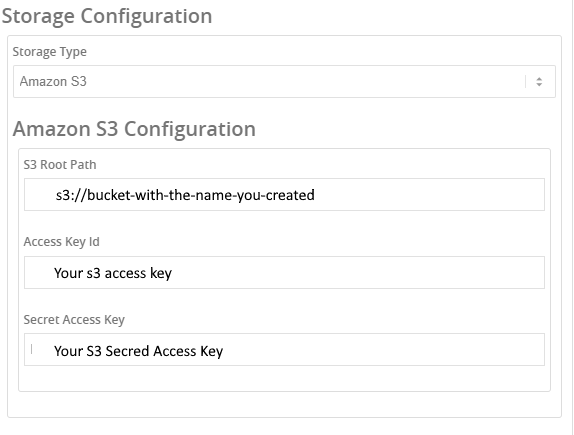The image size is (574, 435).
Task: Click the s3://bucket-with-the-name-you-created text
Action: point(185,195)
